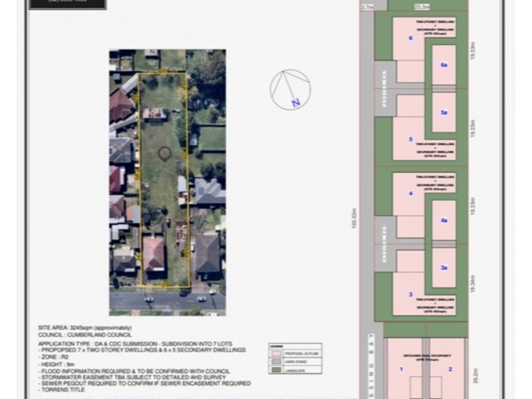Select lot number 5 on the site plan
This screenshot has height=399, width=532.
411,139
